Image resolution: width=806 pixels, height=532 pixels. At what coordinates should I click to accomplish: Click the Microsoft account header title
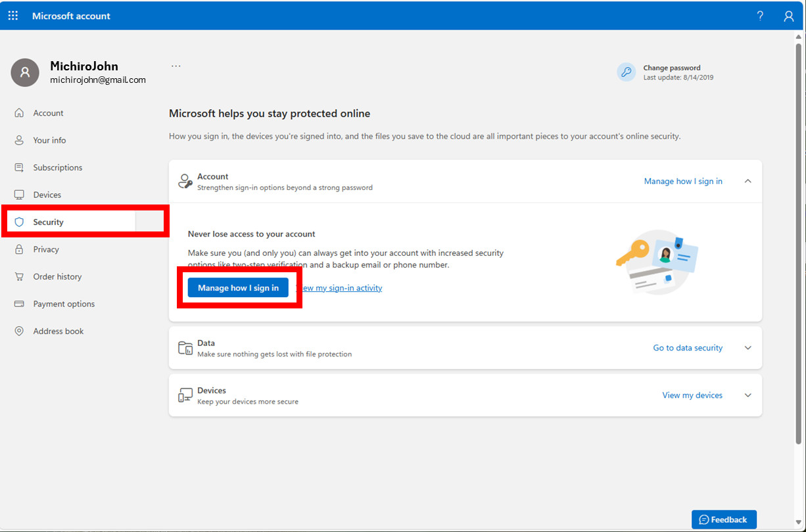pos(71,16)
